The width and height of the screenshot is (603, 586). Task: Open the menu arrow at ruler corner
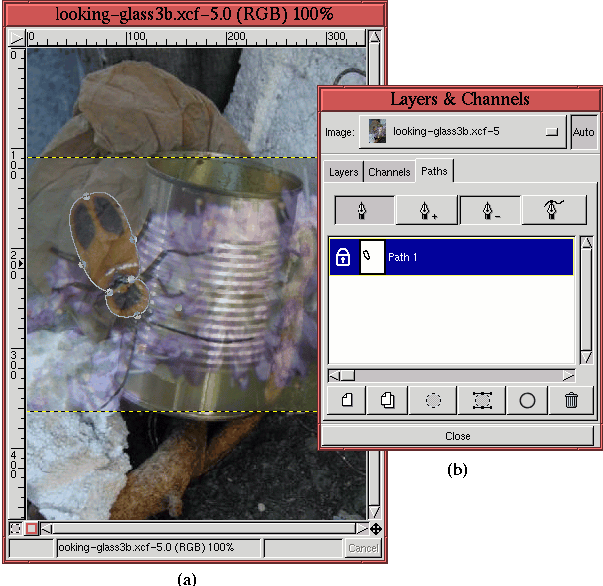click(x=16, y=39)
